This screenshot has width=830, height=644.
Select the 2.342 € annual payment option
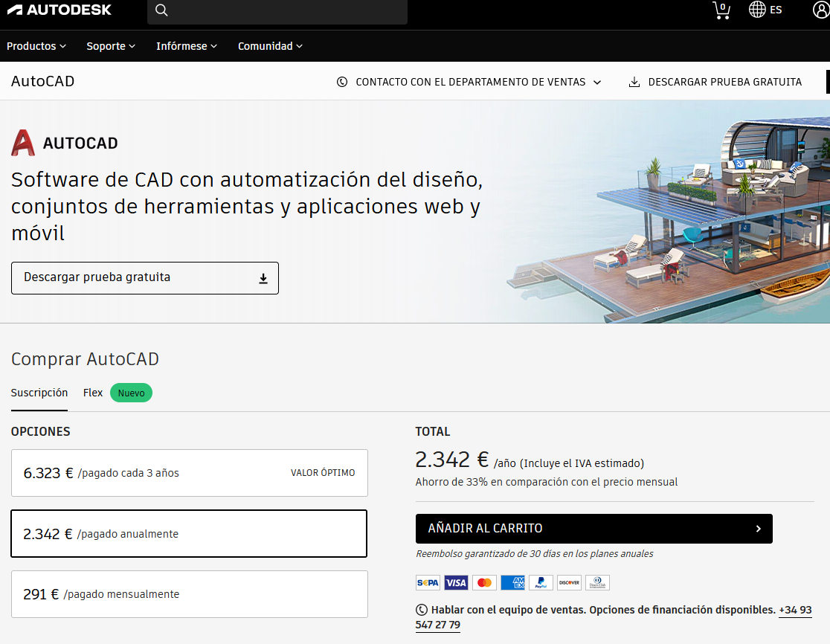click(x=189, y=533)
